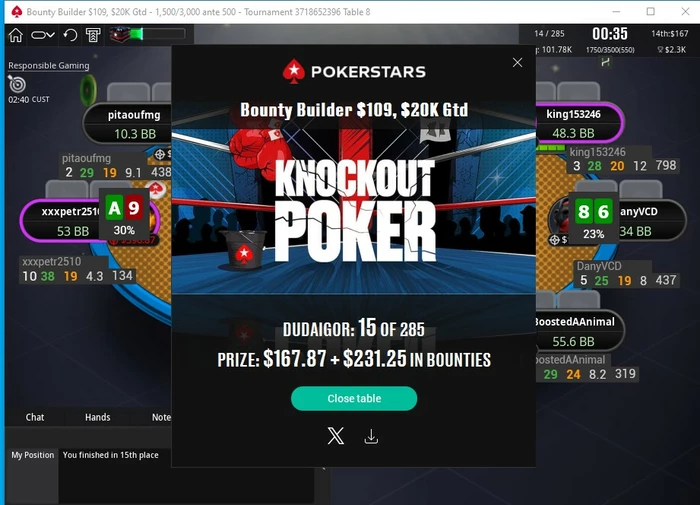Click the Close table button
700x505 pixels.
tap(354, 398)
